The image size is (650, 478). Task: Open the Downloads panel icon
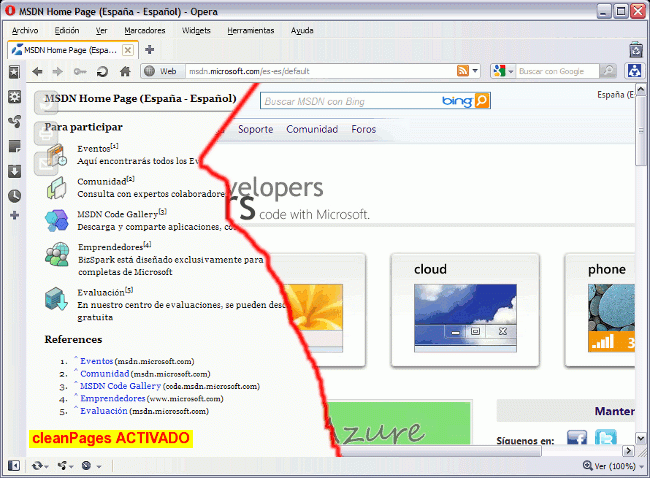[15, 171]
